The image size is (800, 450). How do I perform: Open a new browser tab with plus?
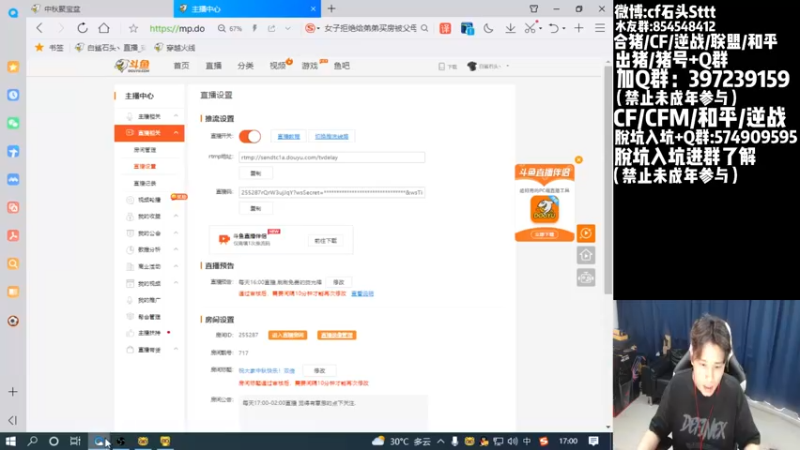point(332,9)
